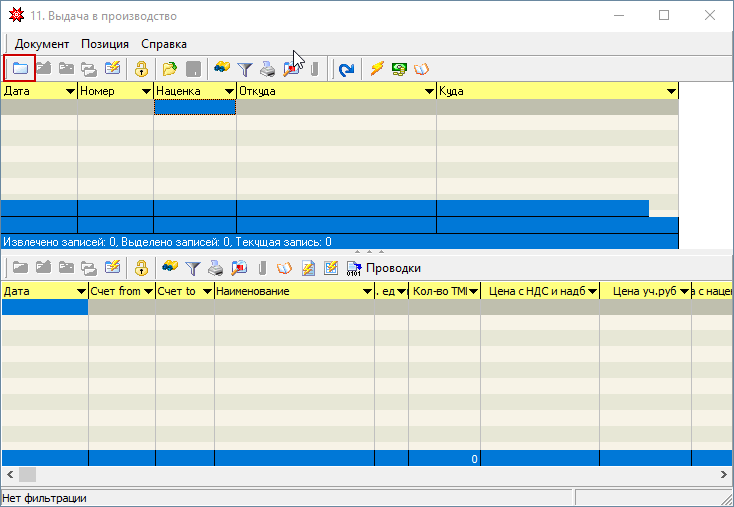Refresh data with the blue arrow icon
This screenshot has width=734, height=507.
[x=346, y=70]
